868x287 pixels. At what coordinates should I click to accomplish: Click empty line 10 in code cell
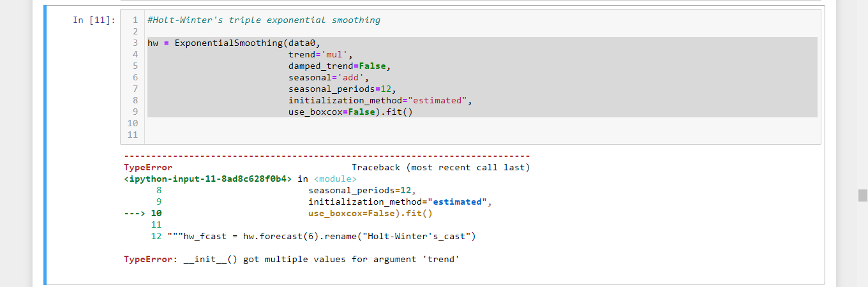click(482, 123)
